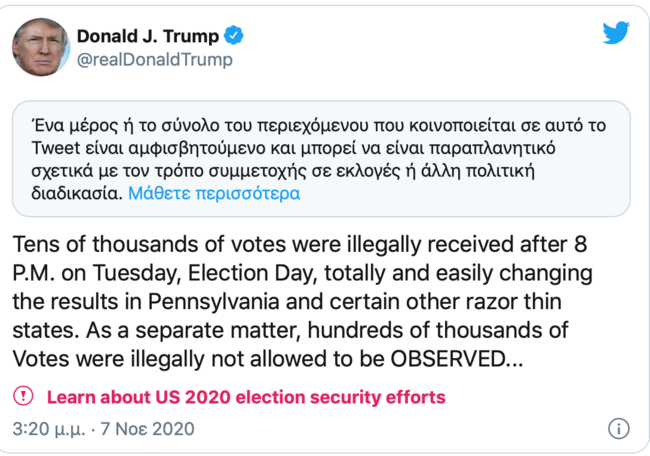Open the Donald J. Trump display name
650x456 pixels.
point(148,36)
